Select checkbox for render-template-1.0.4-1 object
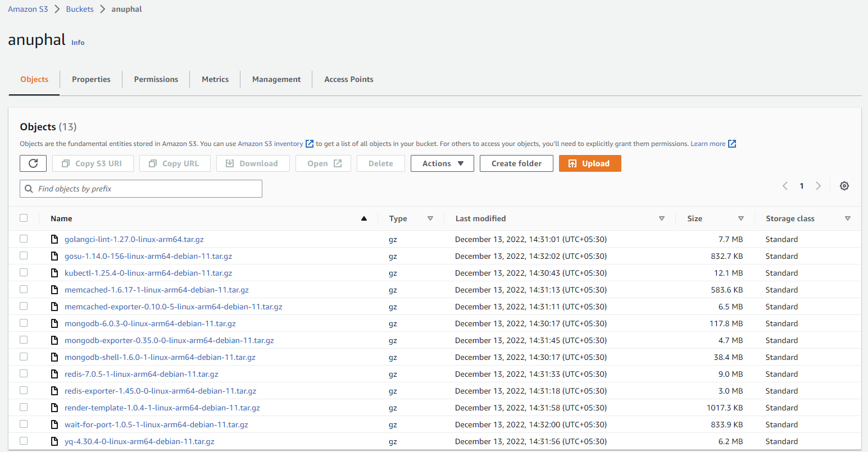 24,407
